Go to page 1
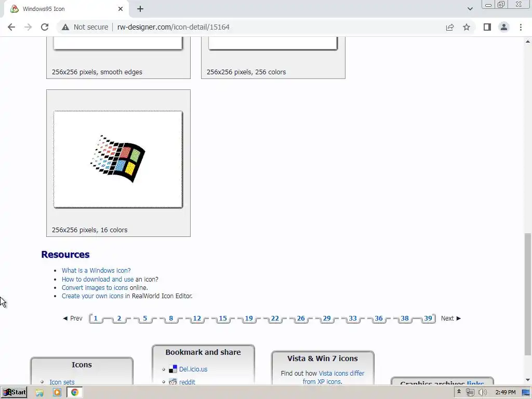 (x=96, y=318)
